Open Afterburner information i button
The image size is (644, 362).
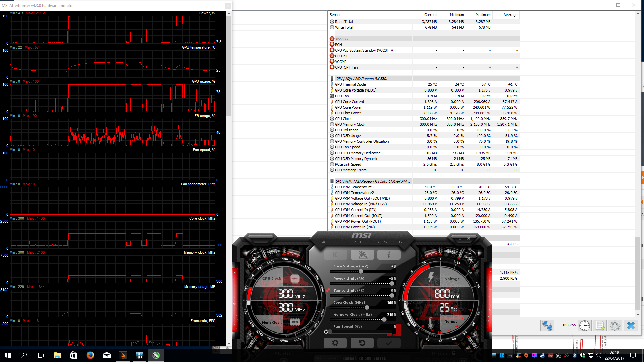[389, 255]
